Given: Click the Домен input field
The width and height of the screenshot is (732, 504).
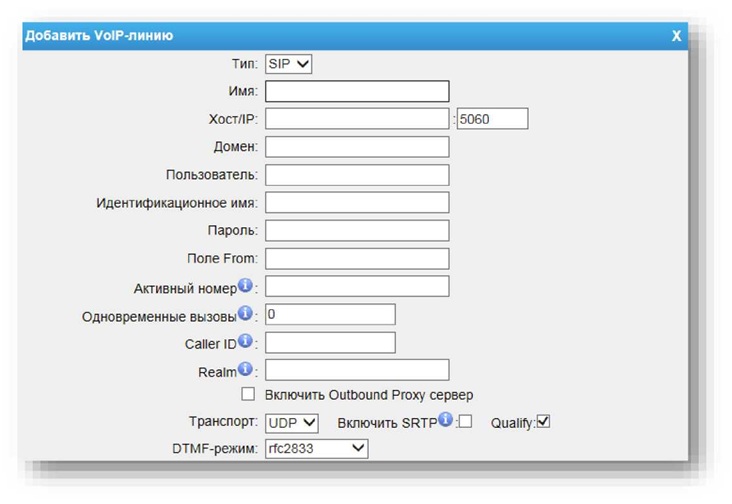Looking at the screenshot, I should tap(357, 147).
